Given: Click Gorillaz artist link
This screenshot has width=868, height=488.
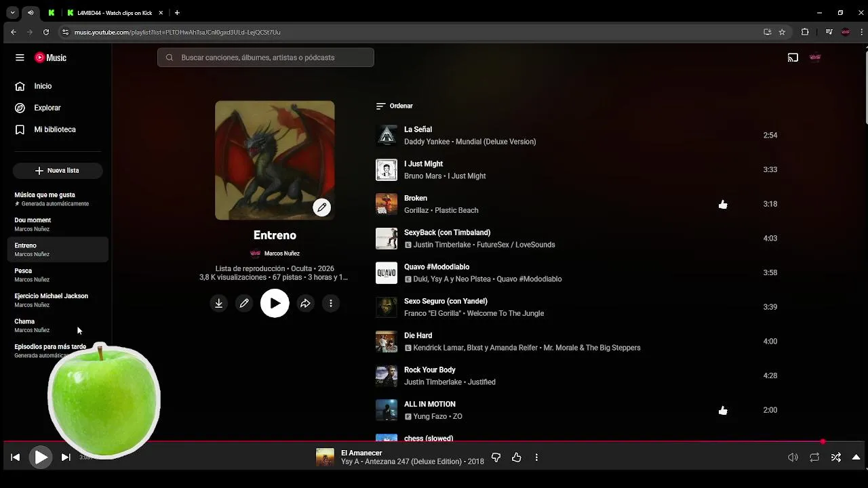Looking at the screenshot, I should click(x=416, y=210).
